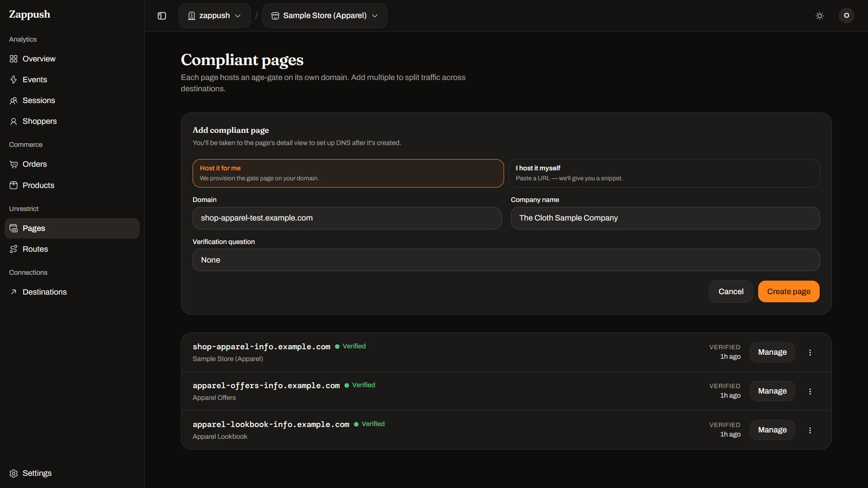The image size is (868, 488).
Task: Click the Sessions people icon
Action: click(14, 100)
